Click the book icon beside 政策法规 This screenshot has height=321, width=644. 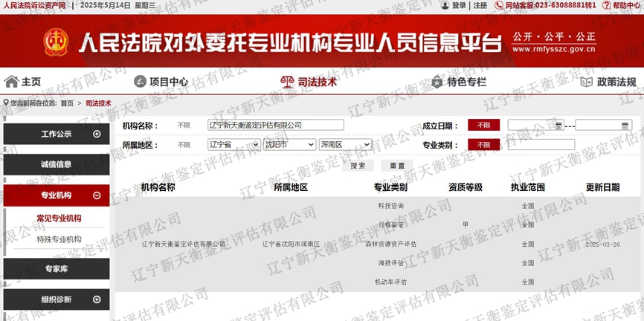click(586, 82)
